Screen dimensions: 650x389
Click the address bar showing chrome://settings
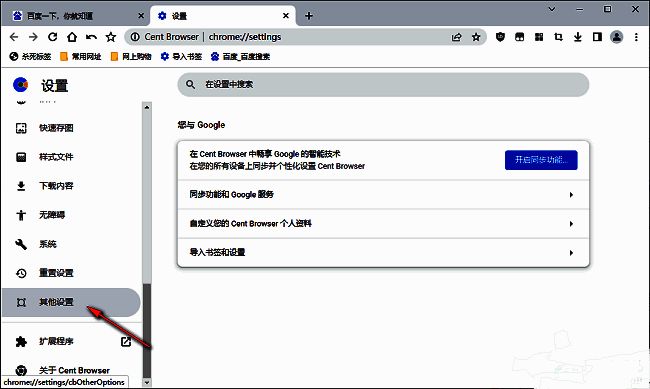coord(305,37)
